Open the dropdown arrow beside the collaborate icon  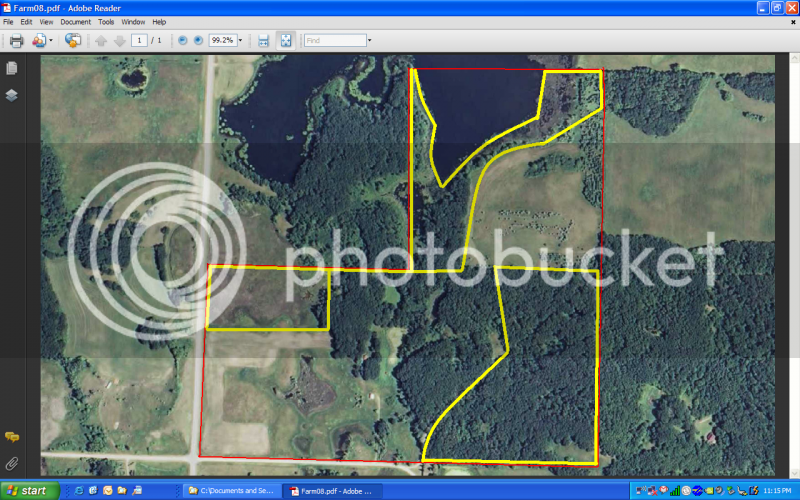[51, 41]
